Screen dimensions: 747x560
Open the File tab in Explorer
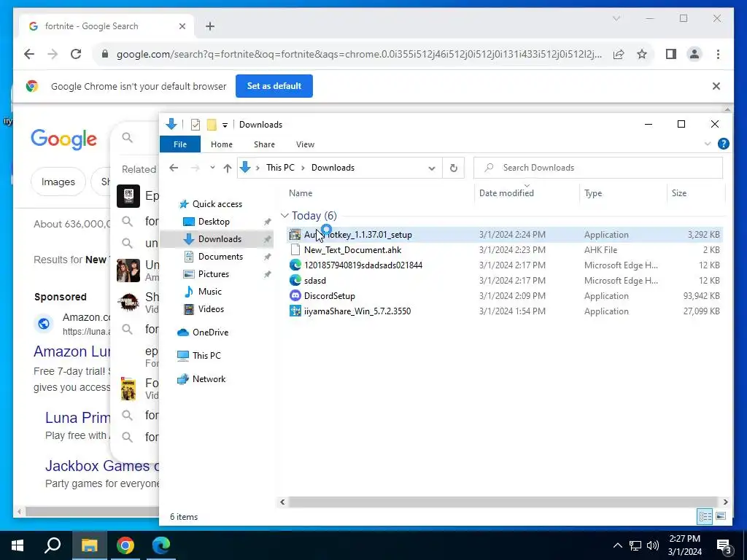click(x=180, y=144)
